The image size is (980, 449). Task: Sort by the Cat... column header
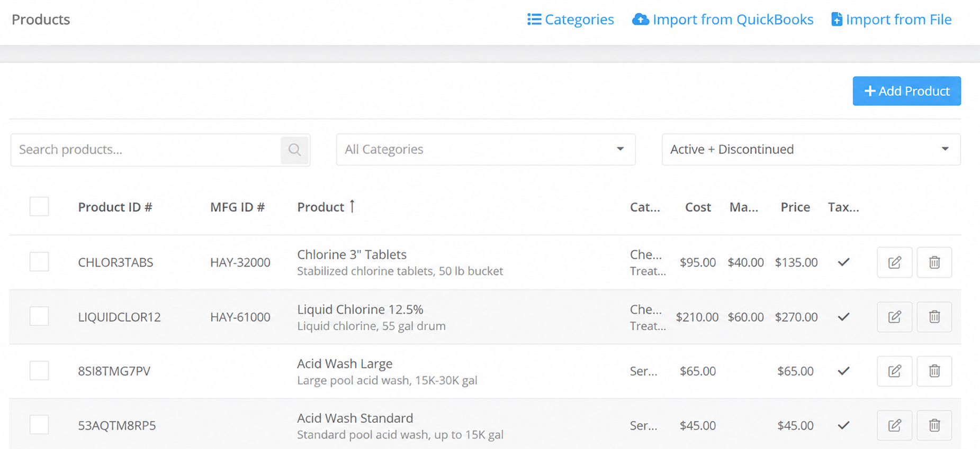645,207
